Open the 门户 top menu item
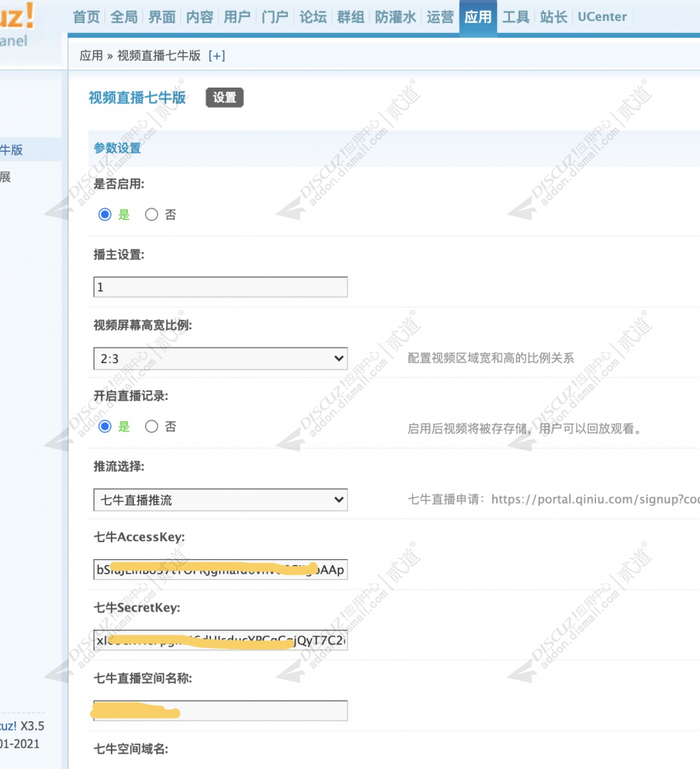The height and width of the screenshot is (769, 700). pos(275,17)
